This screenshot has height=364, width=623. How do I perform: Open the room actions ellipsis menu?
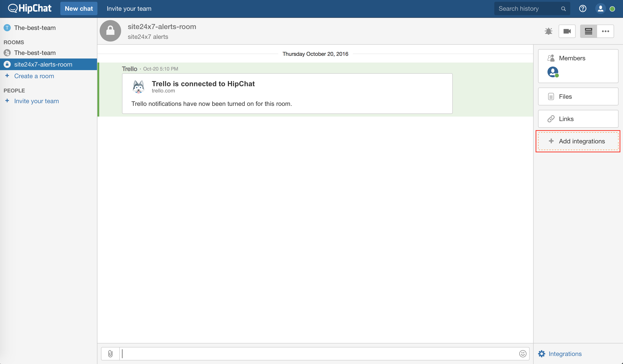tap(605, 31)
